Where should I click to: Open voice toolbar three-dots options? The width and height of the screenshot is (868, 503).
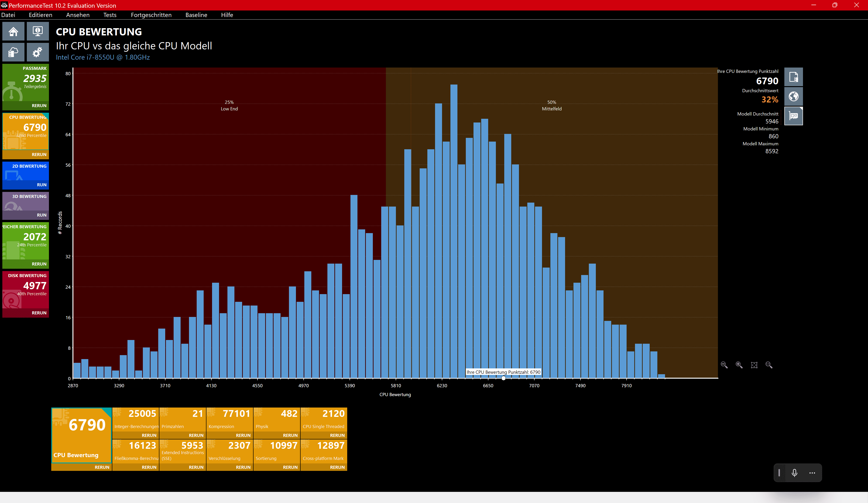(812, 473)
